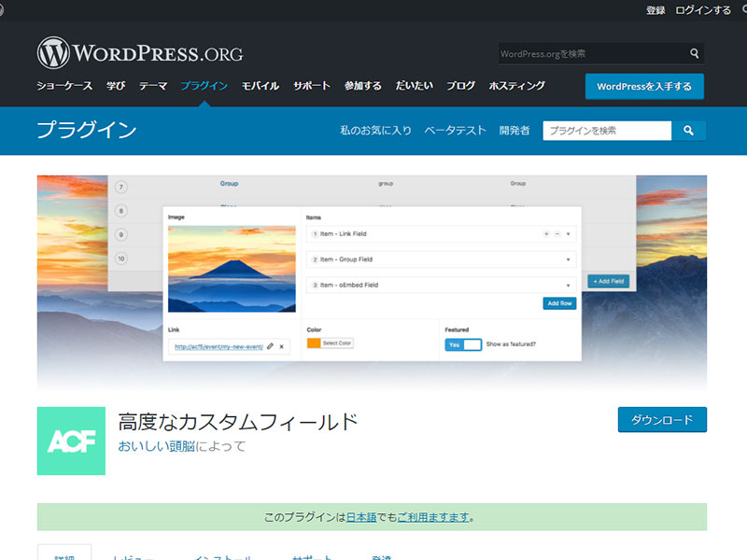Viewport: 747px width, 560px height.
Task: Expand the Item - oEmbed Field row arrow
Action: pos(569,285)
